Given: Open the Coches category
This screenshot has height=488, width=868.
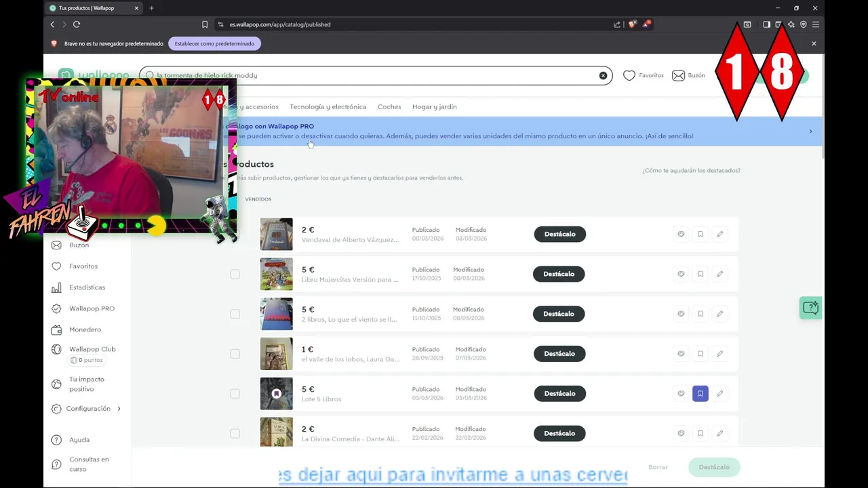Looking at the screenshot, I should [x=389, y=106].
